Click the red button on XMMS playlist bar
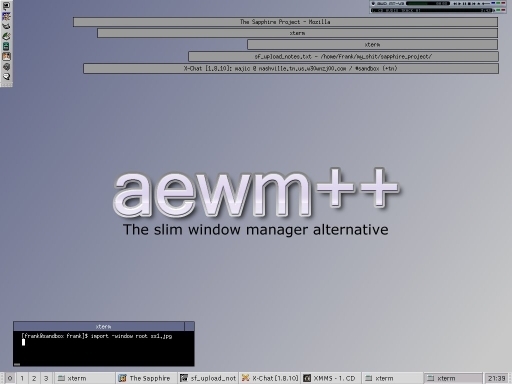 tap(503, 10)
